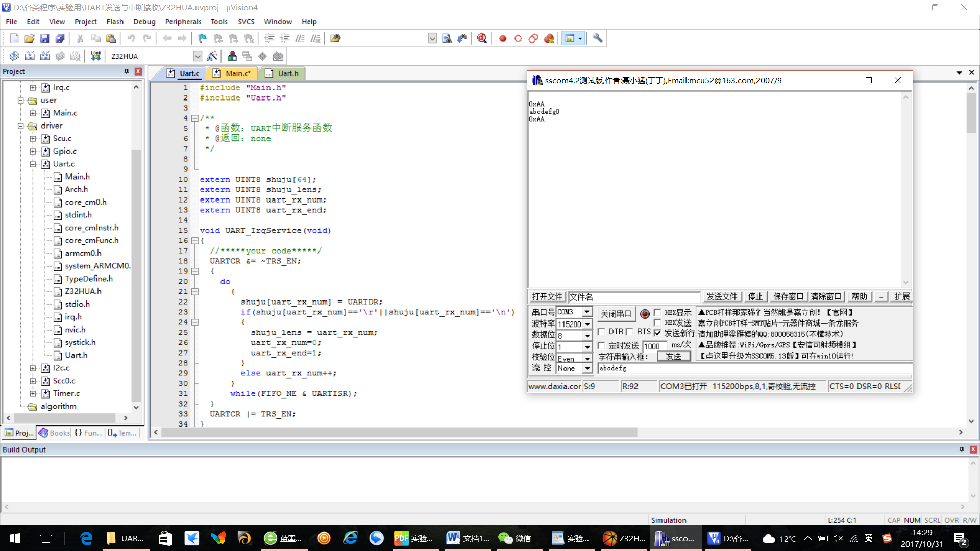Switch to the Main.c* editor tab
Image resolution: width=980 pixels, height=551 pixels.
pyautogui.click(x=232, y=73)
